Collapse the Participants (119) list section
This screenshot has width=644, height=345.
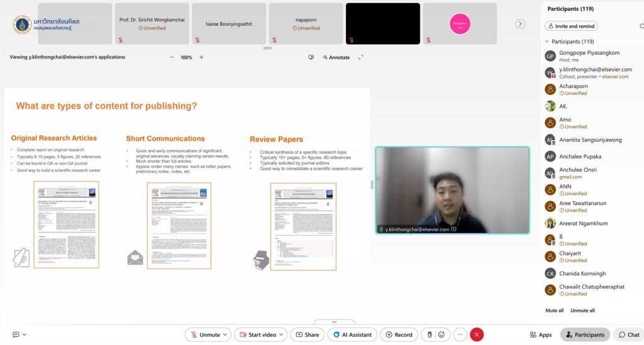click(546, 41)
